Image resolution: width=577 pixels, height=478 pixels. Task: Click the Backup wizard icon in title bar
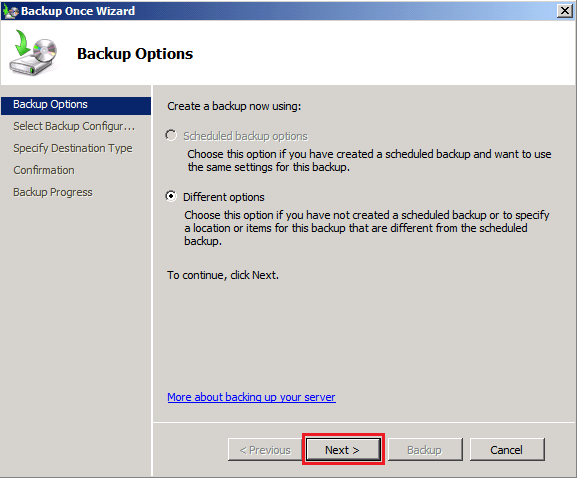coord(11,11)
